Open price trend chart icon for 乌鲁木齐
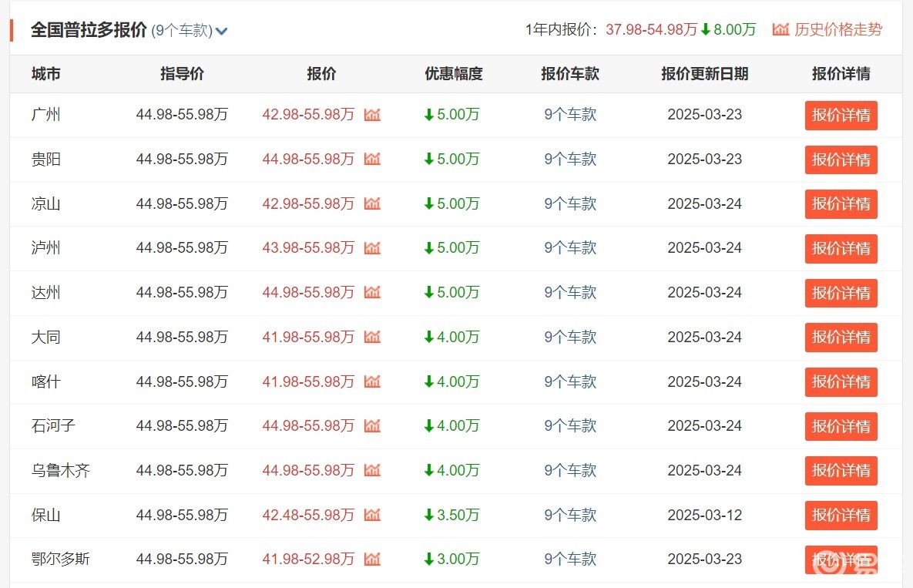 (372, 470)
